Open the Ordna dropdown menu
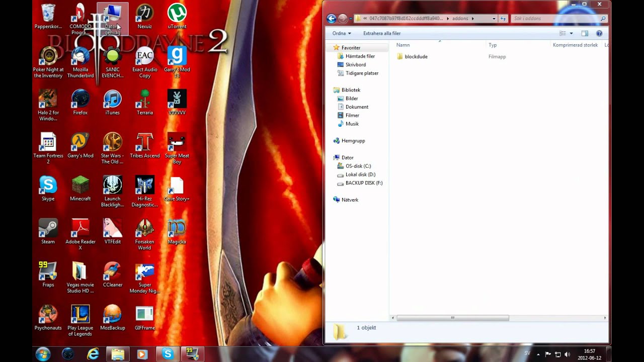The height and width of the screenshot is (362, 644). tap(342, 33)
